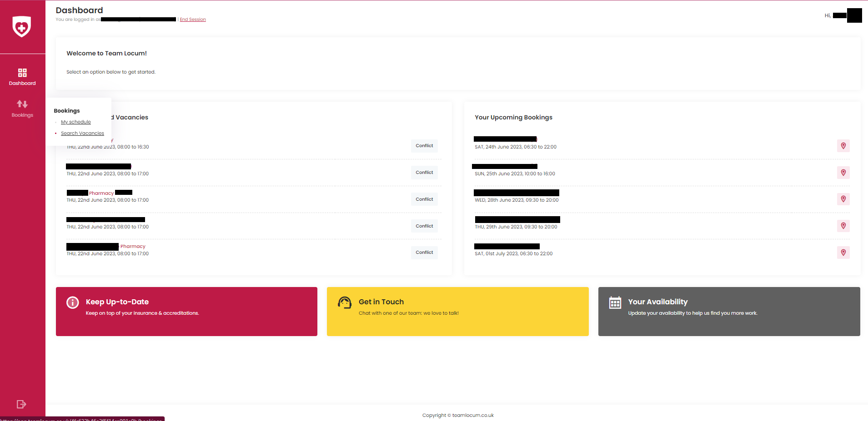Screen dimensions: 868x421
Task: Click the Conflict button on the first vacancy
Action: [424, 145]
